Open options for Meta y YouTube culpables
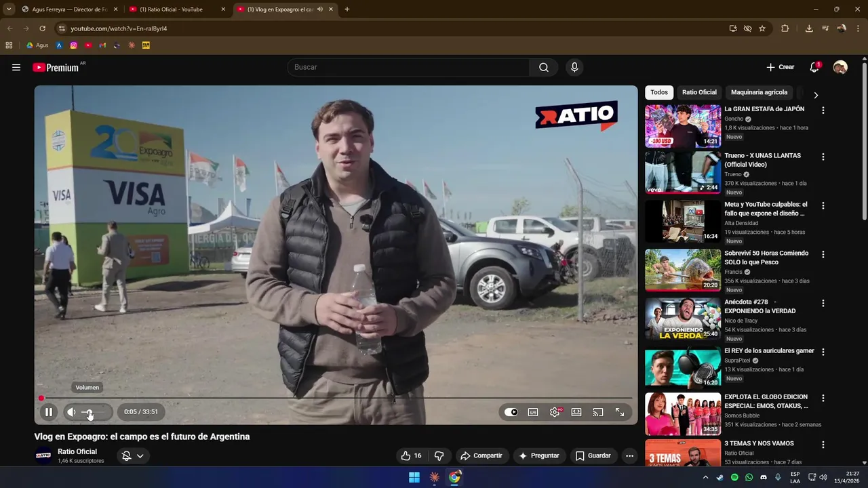 coord(823,205)
